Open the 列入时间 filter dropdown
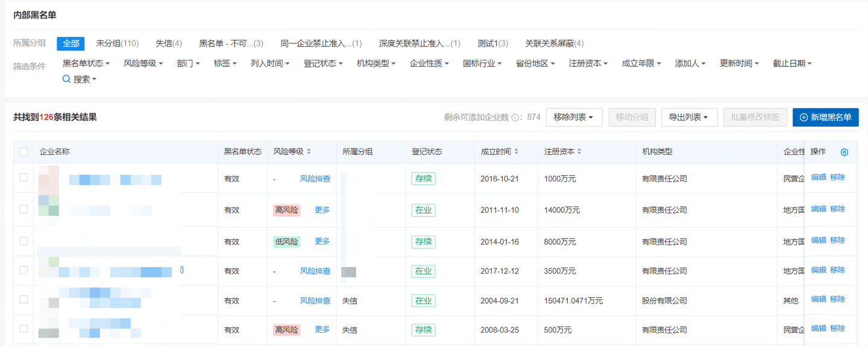 point(270,63)
